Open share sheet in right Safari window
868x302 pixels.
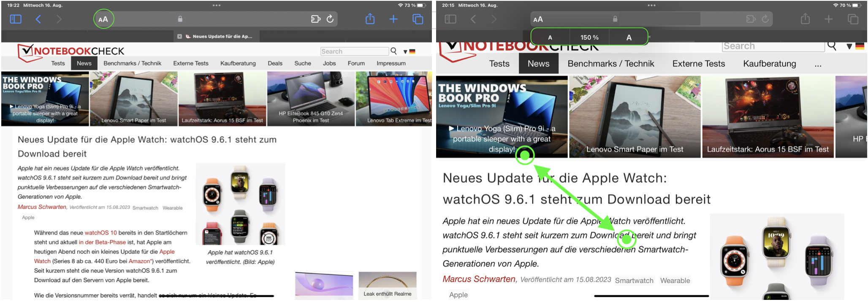click(x=806, y=19)
